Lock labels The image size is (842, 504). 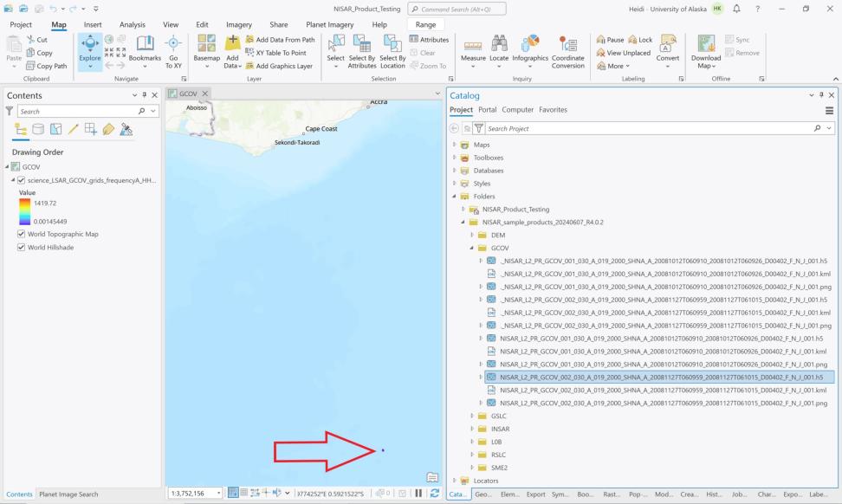(x=641, y=40)
